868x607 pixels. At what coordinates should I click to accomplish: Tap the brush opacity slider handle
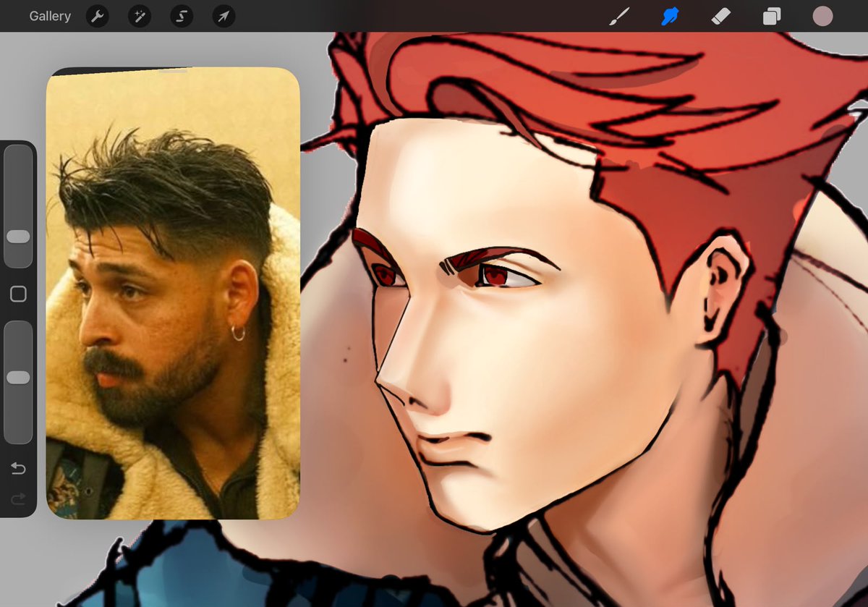click(x=18, y=378)
